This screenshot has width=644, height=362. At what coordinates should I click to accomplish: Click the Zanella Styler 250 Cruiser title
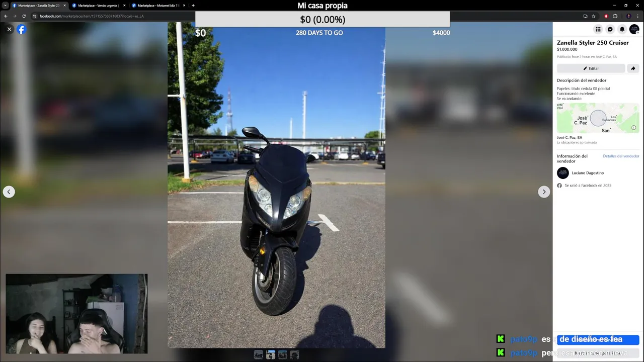593,43
